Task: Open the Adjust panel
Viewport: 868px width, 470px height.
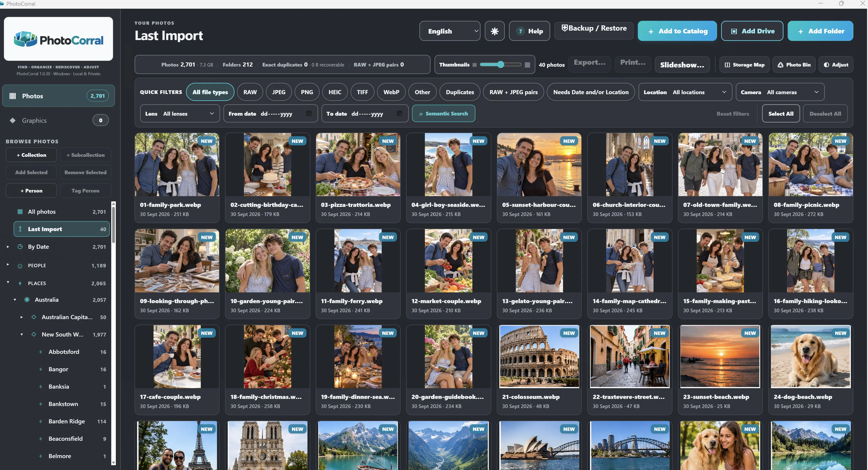Action: tap(836, 65)
